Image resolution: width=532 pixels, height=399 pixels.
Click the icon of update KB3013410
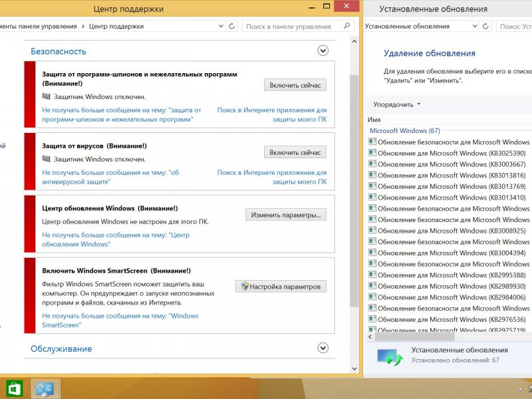pyautogui.click(x=372, y=197)
